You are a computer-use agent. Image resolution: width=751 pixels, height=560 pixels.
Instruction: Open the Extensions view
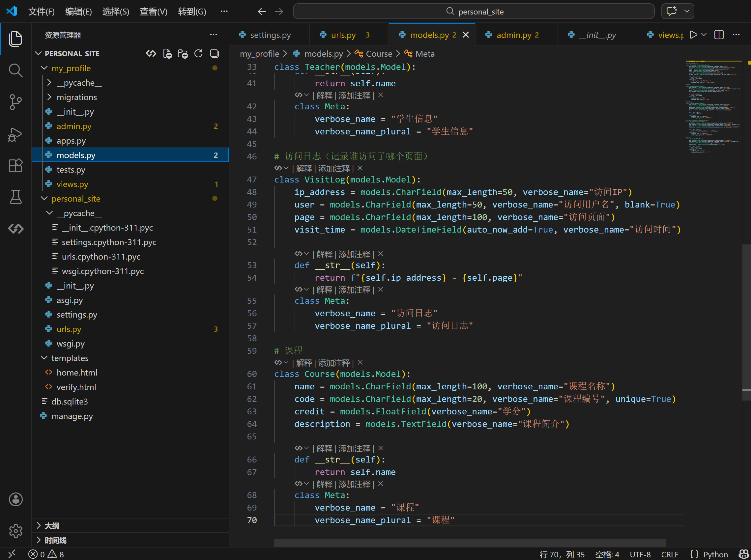[15, 166]
